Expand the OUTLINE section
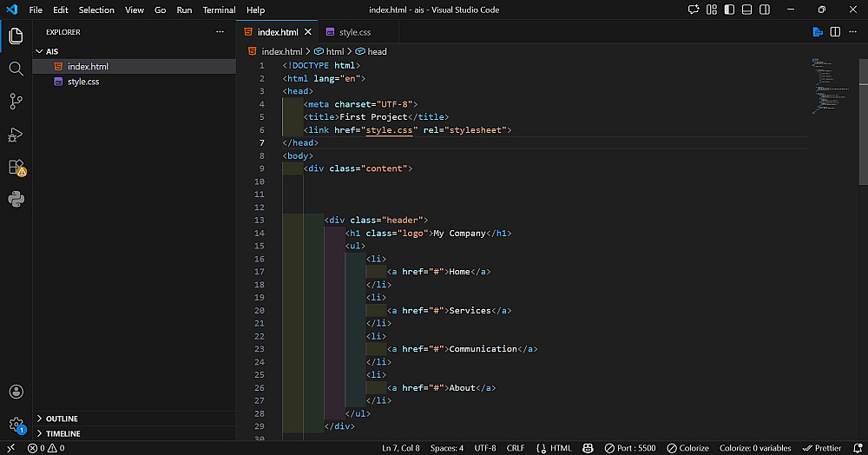 point(62,419)
